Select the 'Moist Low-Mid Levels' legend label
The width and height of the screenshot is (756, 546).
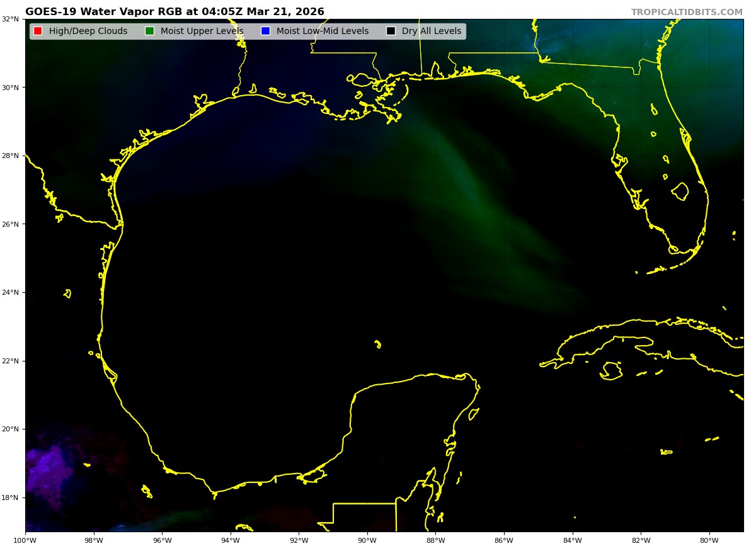322,31
